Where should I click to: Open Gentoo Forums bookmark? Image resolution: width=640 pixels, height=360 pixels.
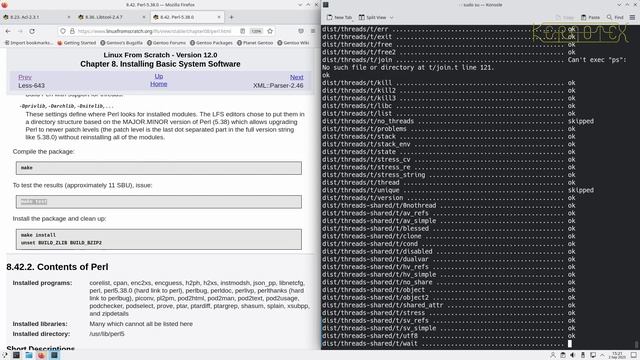click(166, 43)
